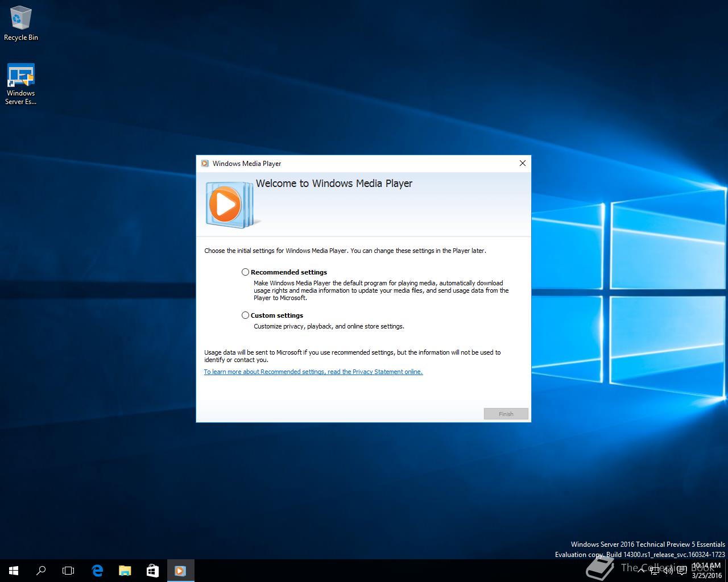Click the Finish button
Image resolution: width=728 pixels, height=582 pixels.
(x=506, y=414)
